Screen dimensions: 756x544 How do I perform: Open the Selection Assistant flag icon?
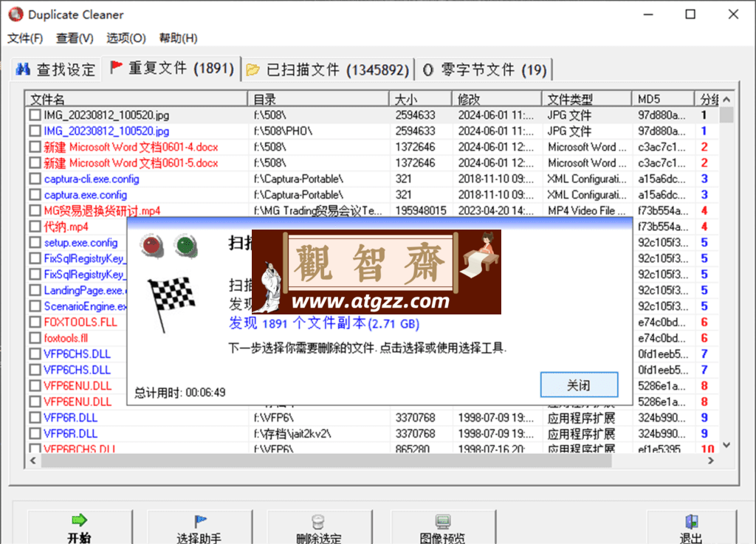tap(199, 520)
